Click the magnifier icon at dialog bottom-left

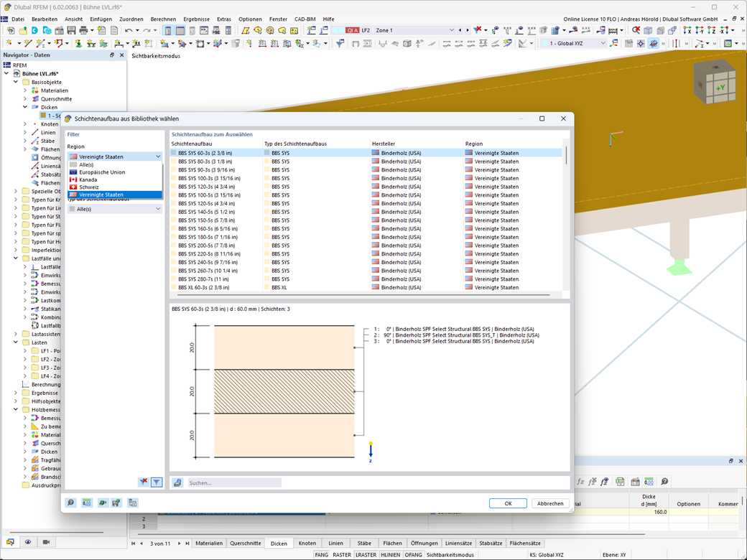71,503
